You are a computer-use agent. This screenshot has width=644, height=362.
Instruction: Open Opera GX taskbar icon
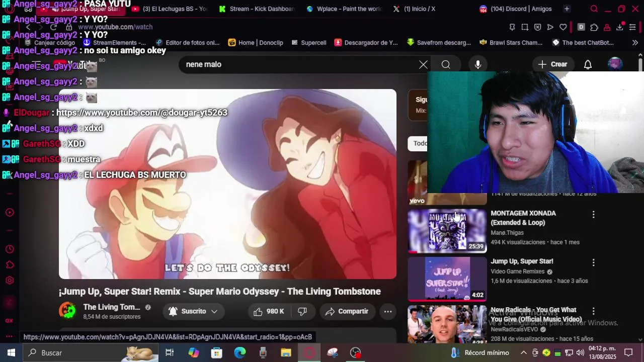click(309, 353)
